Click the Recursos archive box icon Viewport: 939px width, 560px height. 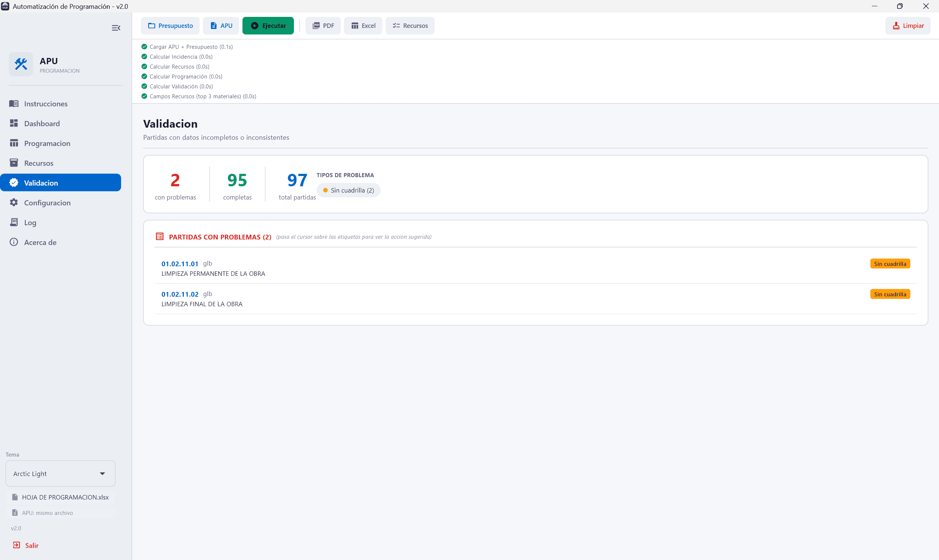(x=14, y=163)
